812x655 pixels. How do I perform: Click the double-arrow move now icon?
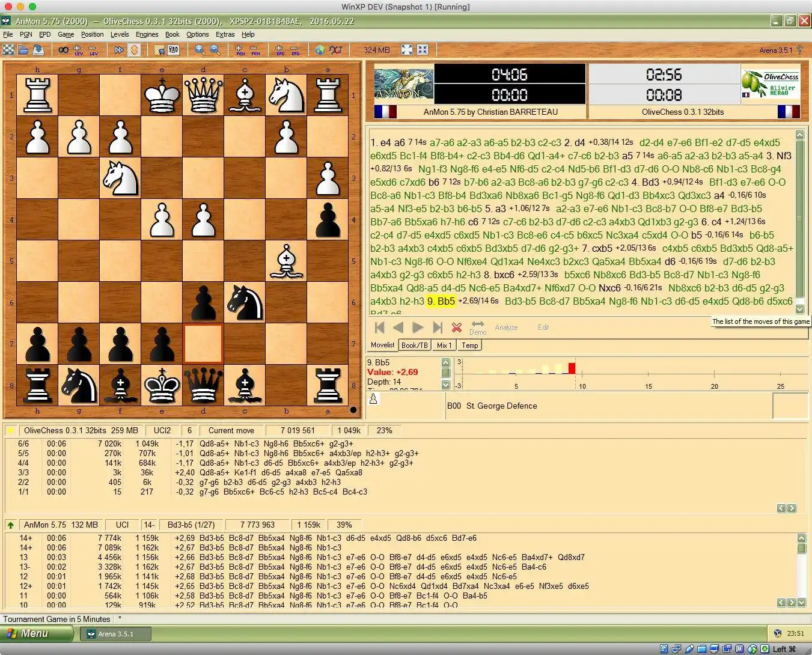[119, 50]
